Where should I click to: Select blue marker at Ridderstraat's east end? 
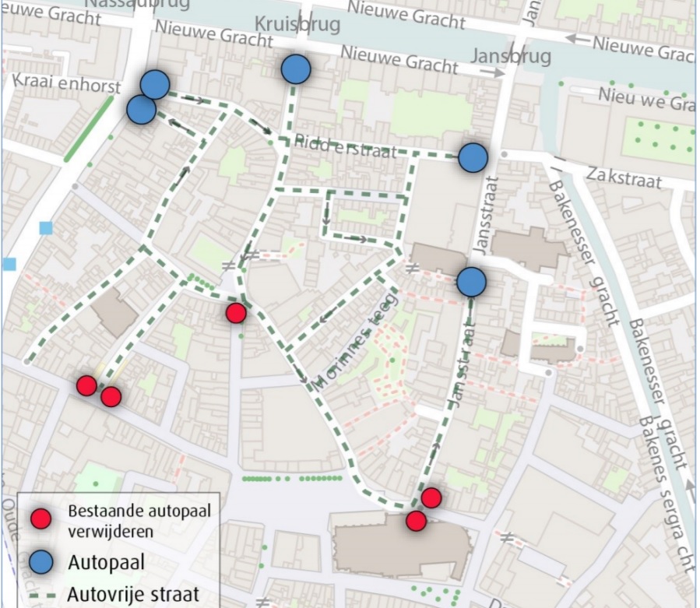pos(473,157)
